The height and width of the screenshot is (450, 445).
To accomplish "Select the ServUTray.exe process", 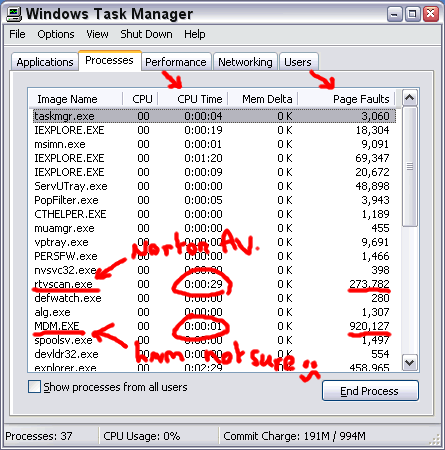I will tap(214, 186).
